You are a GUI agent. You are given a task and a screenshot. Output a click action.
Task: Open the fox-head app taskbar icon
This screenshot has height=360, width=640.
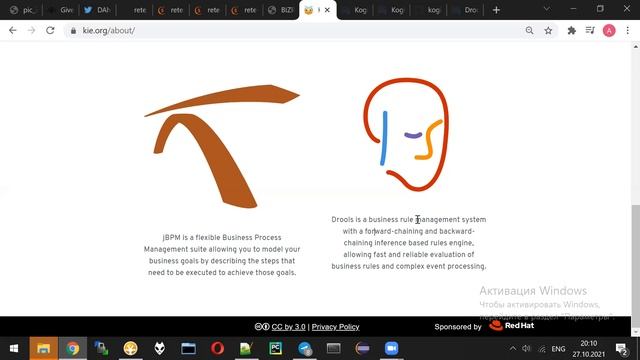tap(160, 349)
